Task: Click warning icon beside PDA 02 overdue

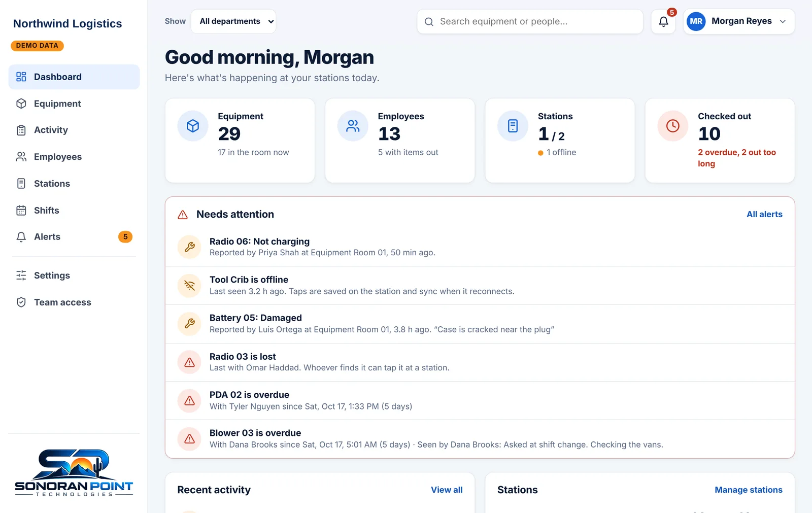Action: [189, 400]
